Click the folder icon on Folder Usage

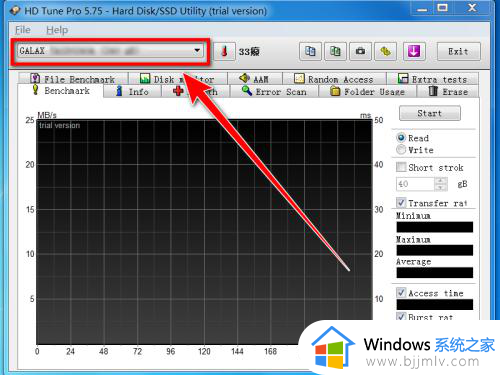335,91
